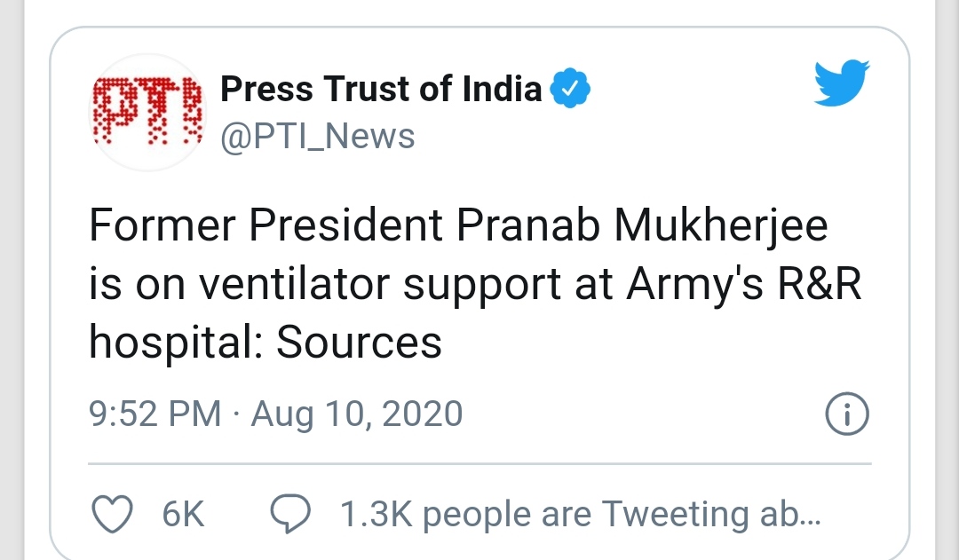Click the 6K likes count
This screenshot has height=560, width=959.
pos(184,515)
